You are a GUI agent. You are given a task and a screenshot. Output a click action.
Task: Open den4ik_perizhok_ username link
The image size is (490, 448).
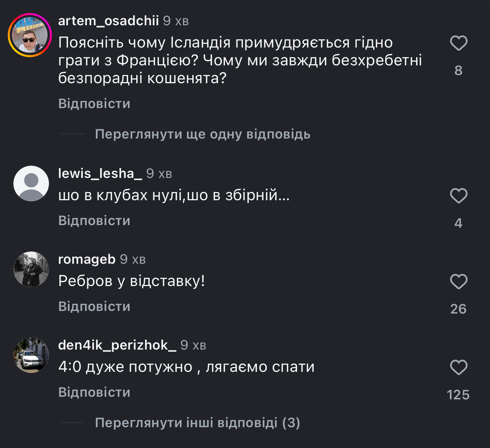coord(117,345)
